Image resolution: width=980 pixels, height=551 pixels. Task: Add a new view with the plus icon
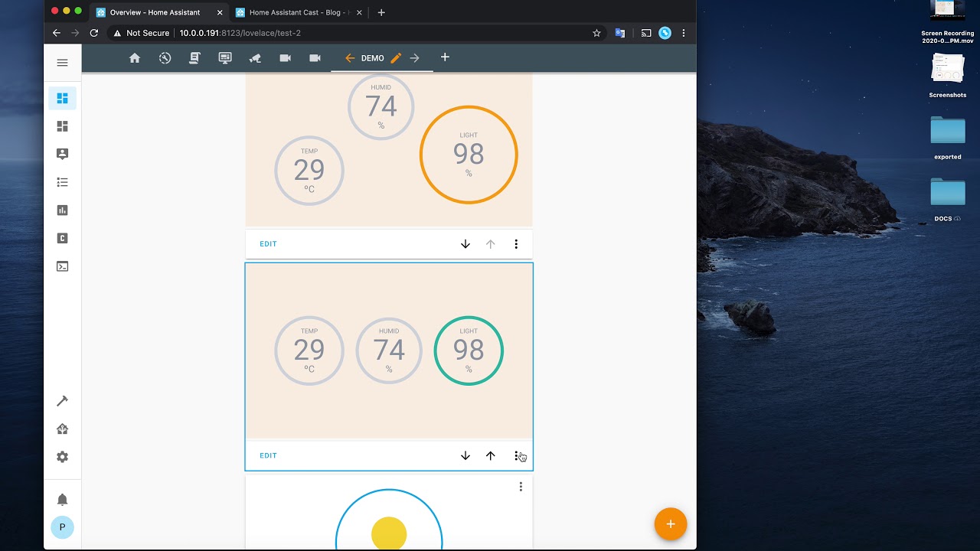click(x=445, y=57)
